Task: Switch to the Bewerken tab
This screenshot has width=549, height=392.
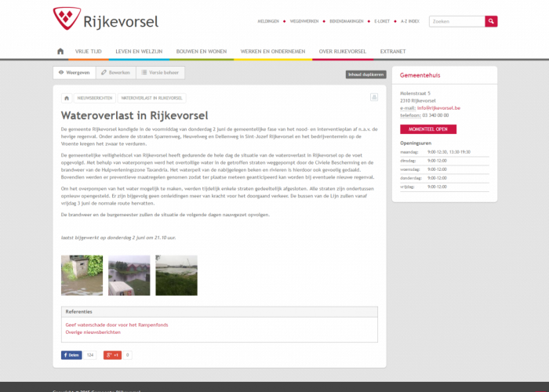Action: tap(115, 72)
